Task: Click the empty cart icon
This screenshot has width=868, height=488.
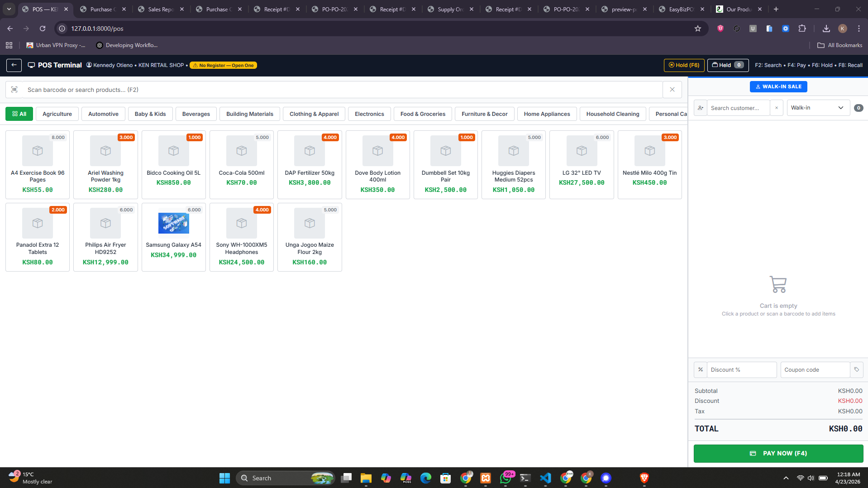Action: pos(778,284)
